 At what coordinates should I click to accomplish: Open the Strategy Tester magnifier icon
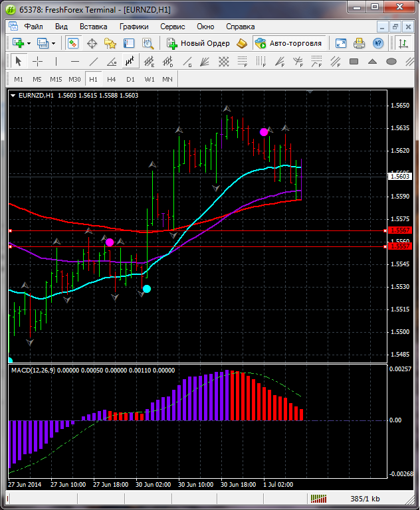click(148, 43)
